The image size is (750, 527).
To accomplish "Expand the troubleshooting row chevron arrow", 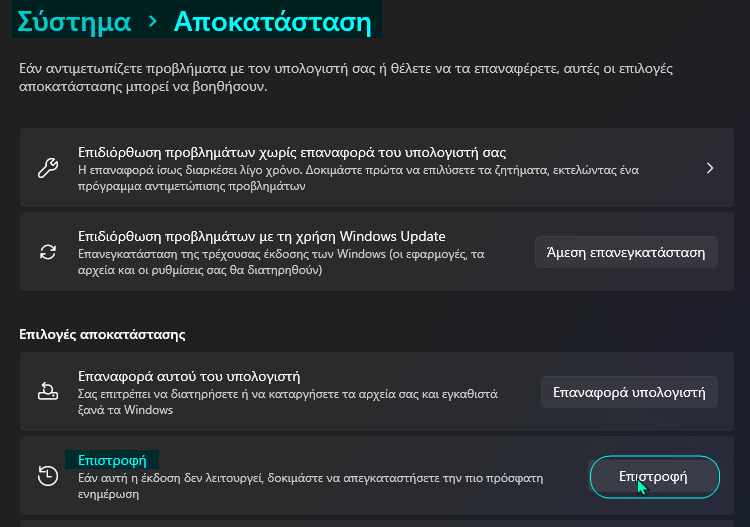I will (x=710, y=168).
